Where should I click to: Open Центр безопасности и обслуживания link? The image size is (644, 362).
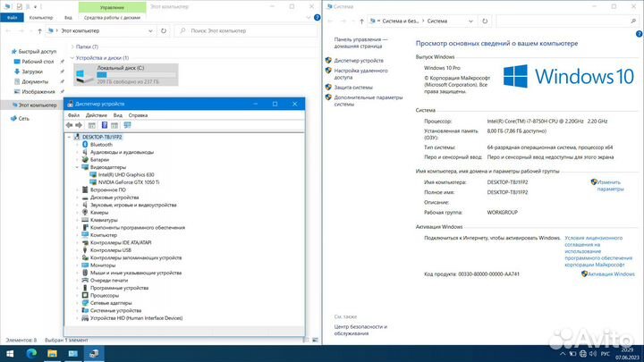coord(360,331)
